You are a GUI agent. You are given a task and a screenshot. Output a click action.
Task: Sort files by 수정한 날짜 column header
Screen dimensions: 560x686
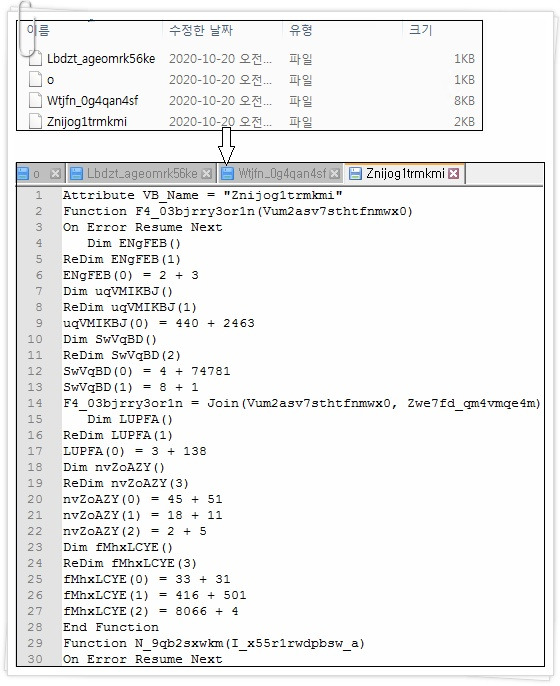[201, 30]
